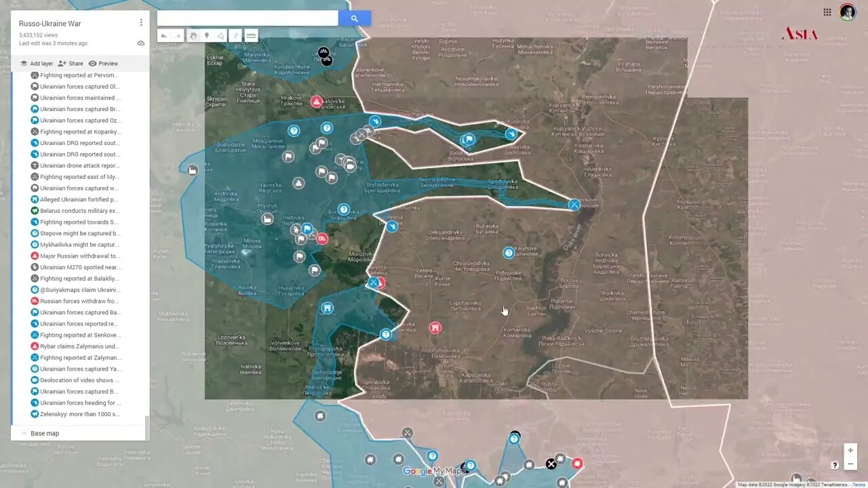Viewport: 868px width, 488px height.
Task: Select the hand pan tool
Action: point(193,36)
